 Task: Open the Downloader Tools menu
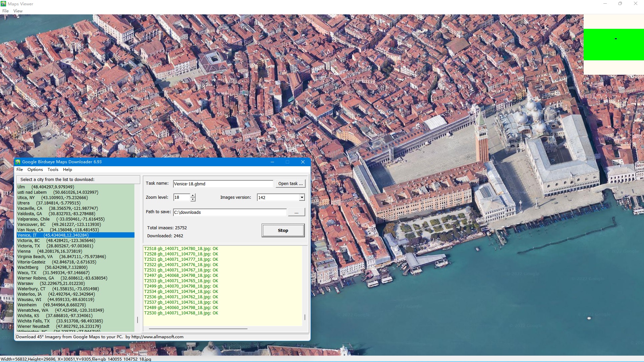point(53,170)
